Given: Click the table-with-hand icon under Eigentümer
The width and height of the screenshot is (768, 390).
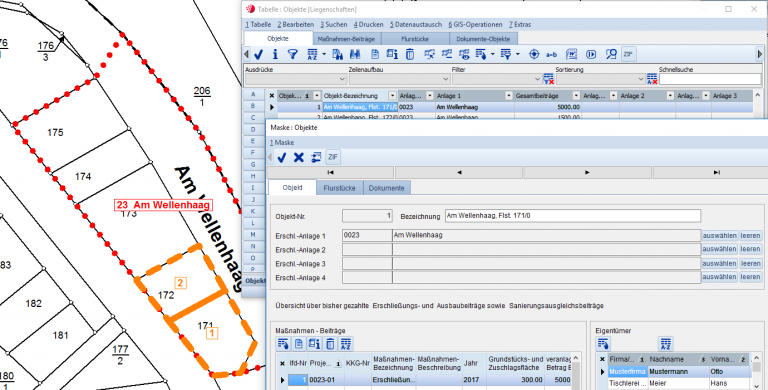Looking at the screenshot, I should [x=603, y=343].
